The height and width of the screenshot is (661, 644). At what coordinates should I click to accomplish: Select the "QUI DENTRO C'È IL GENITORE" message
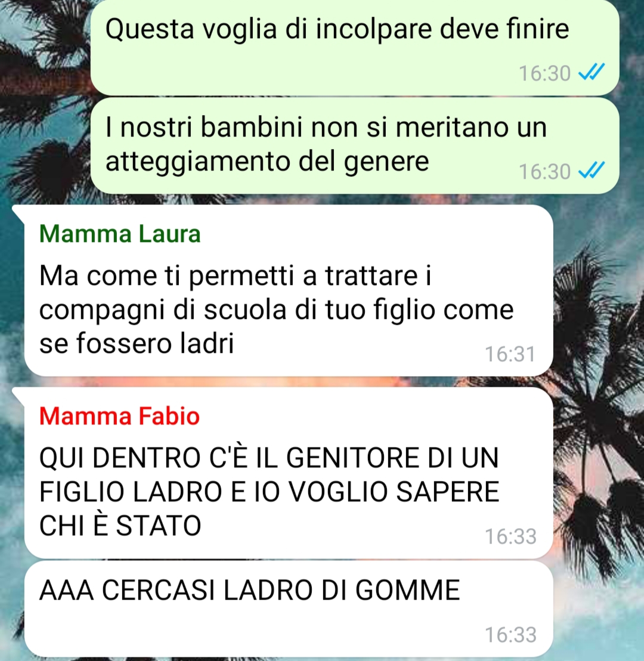pyautogui.click(x=289, y=473)
